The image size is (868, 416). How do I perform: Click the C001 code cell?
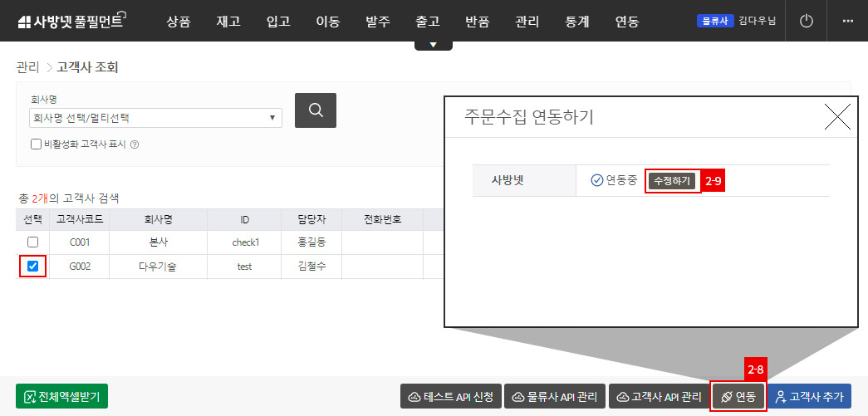pos(80,242)
